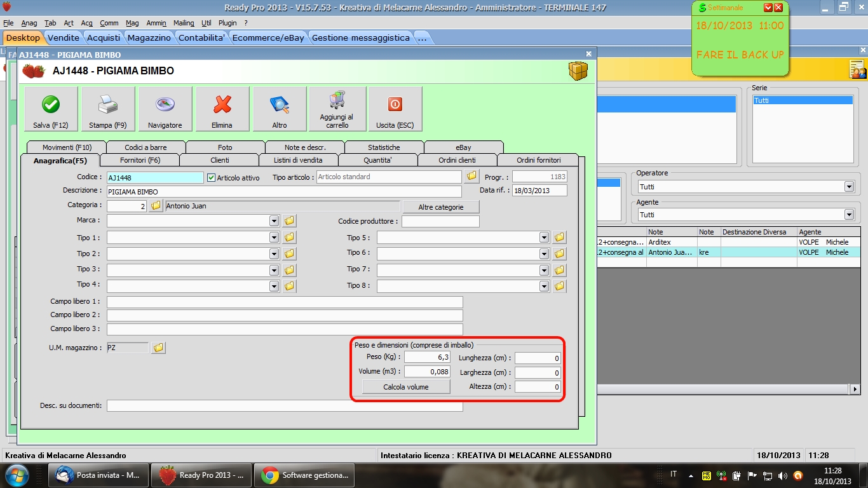This screenshot has height=488, width=868.
Task: Click the Calcola volume button
Action: 406,387
